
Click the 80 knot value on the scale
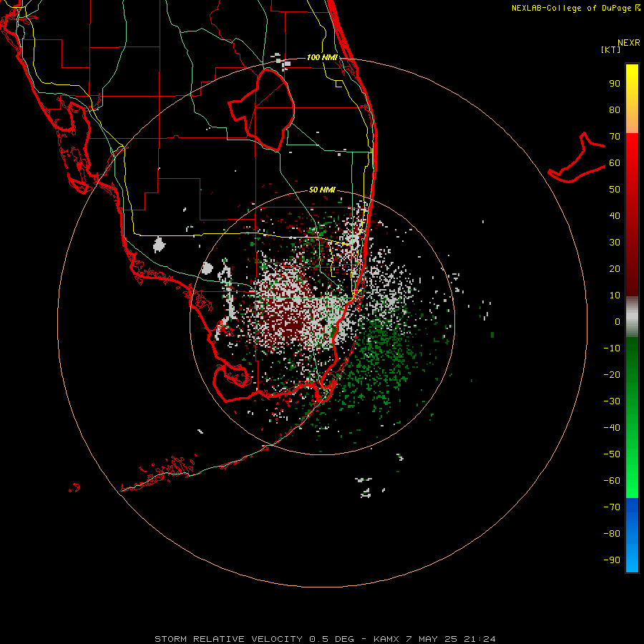pos(615,109)
